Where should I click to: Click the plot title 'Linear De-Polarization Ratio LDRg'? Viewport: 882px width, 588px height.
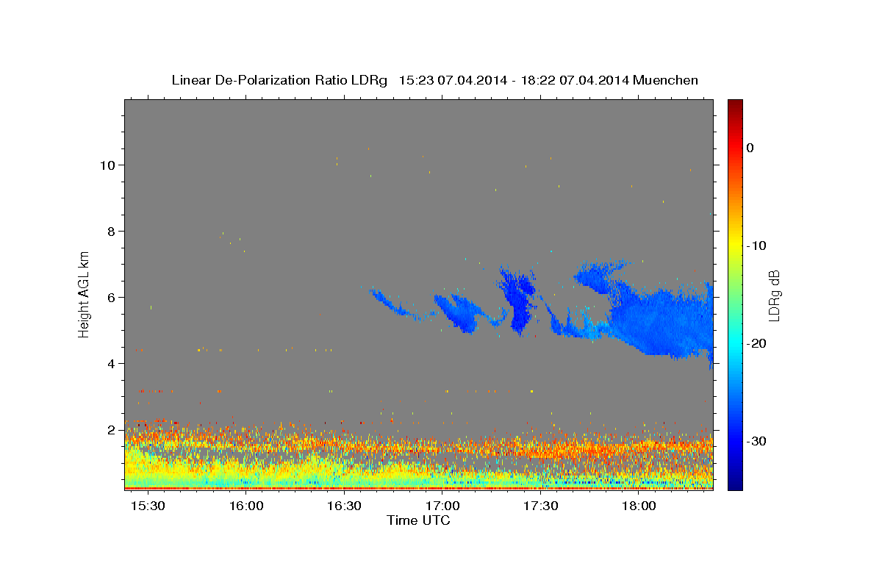(x=279, y=80)
